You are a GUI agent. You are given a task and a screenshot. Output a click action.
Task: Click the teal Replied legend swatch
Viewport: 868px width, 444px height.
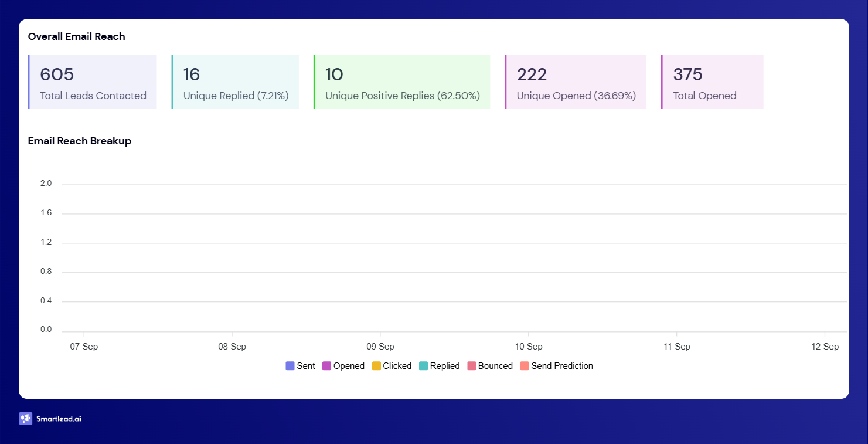[424, 366]
